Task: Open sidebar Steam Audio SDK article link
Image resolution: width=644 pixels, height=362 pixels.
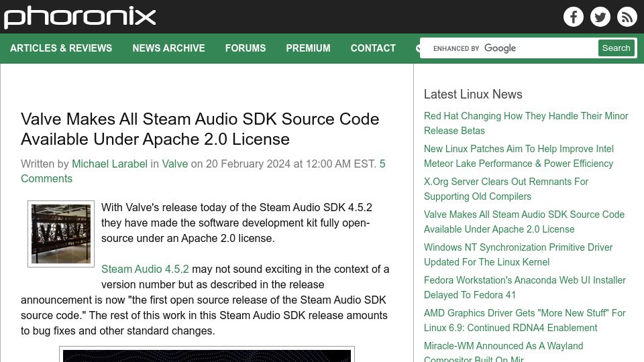Action: point(524,222)
